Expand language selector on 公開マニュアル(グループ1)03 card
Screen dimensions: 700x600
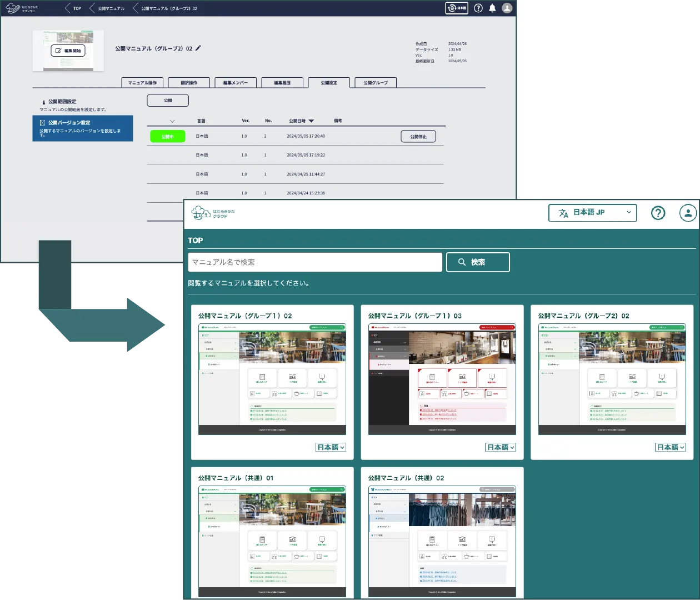coord(501,447)
